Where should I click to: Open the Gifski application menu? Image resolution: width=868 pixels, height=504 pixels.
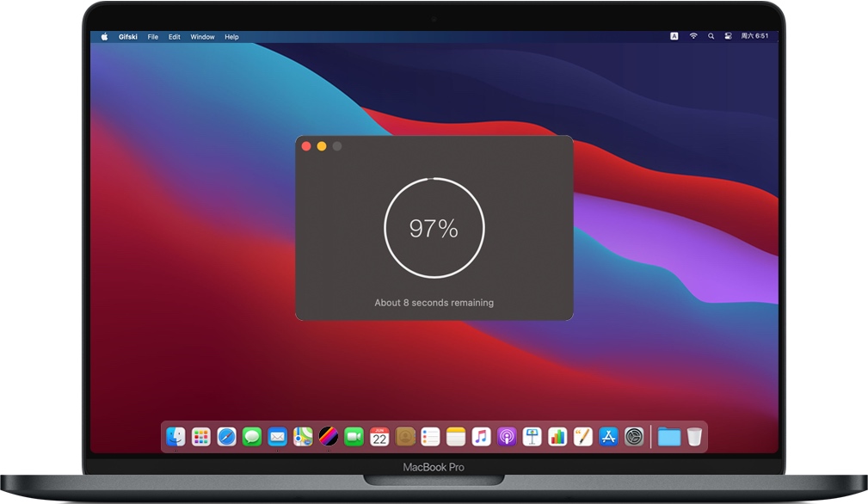[128, 37]
